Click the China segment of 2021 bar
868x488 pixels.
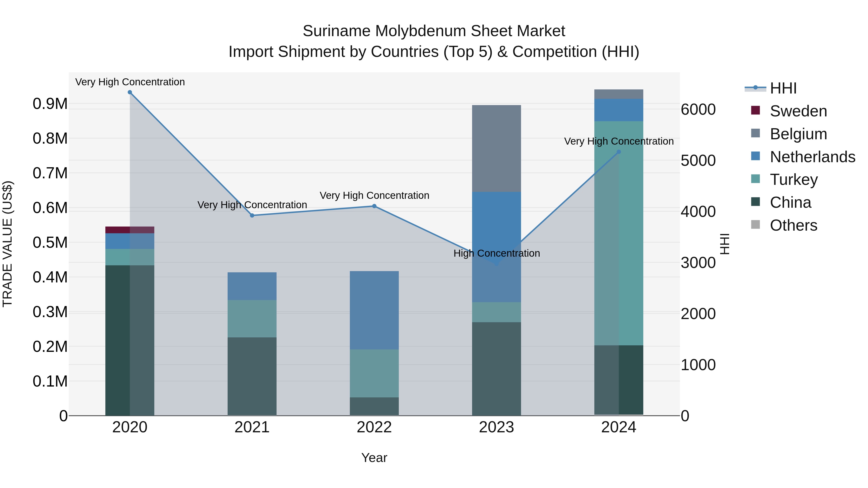click(x=252, y=376)
